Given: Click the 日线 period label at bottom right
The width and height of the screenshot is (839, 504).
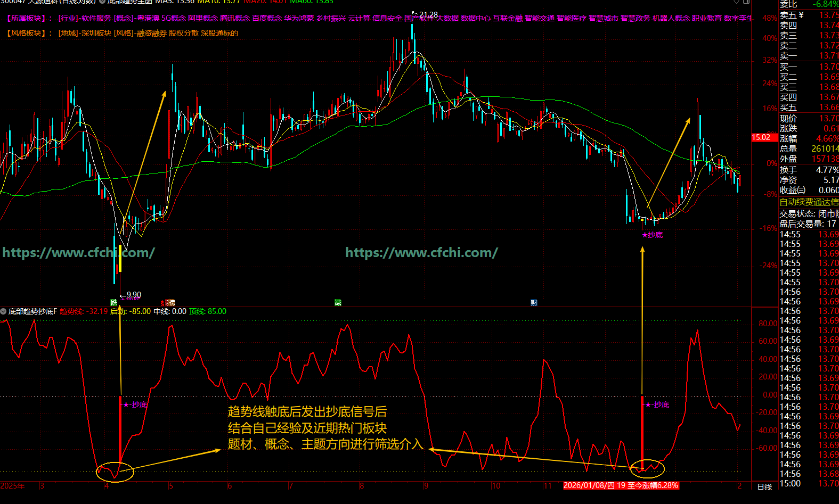Looking at the screenshot, I should coord(764,486).
